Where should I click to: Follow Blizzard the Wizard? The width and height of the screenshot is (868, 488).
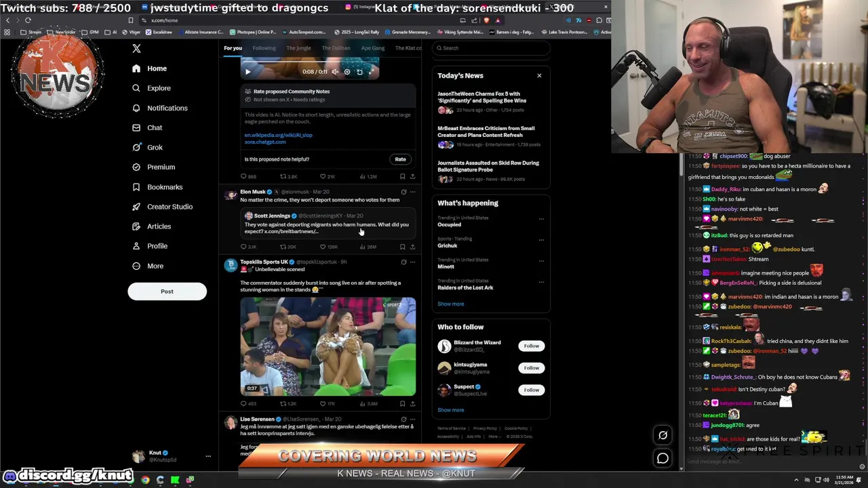click(x=531, y=346)
